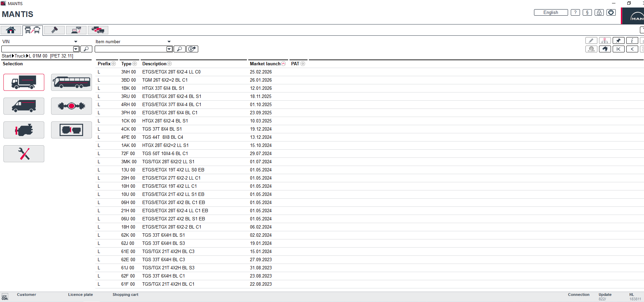Click market launch date 23.09.2025
This screenshot has height=302, width=644.
coord(261,113)
